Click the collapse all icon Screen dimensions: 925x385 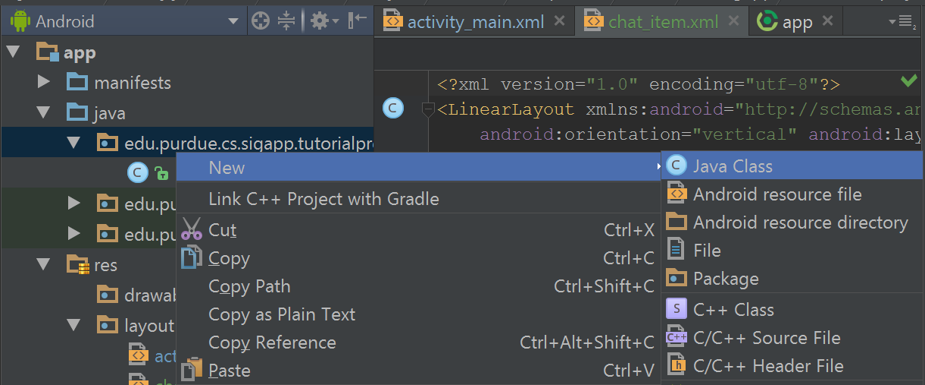286,22
